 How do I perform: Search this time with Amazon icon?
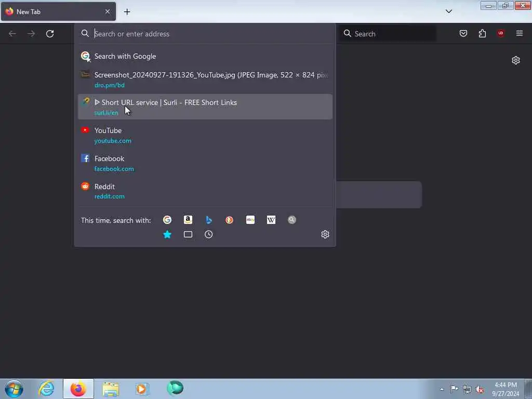point(188,220)
